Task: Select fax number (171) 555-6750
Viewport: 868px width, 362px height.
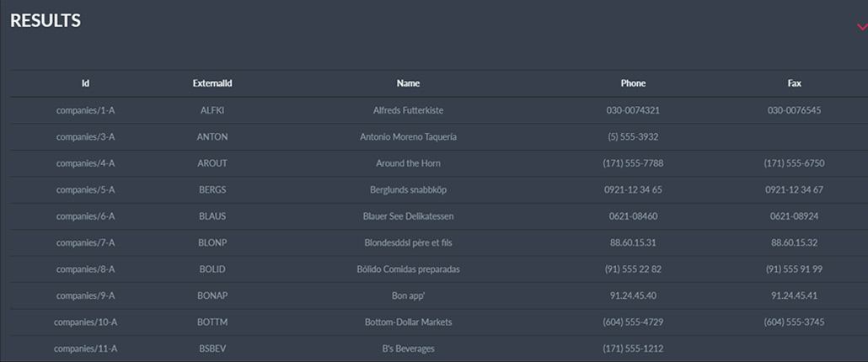Action: (794, 163)
